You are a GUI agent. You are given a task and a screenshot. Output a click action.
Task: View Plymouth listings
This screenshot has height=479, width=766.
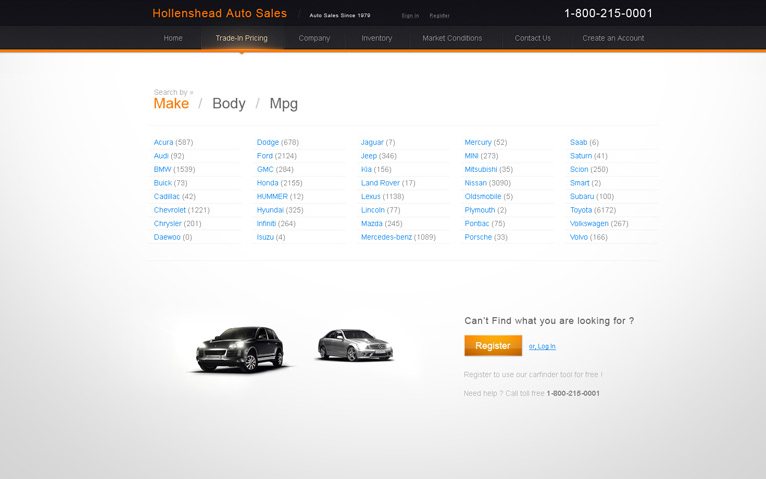(480, 210)
